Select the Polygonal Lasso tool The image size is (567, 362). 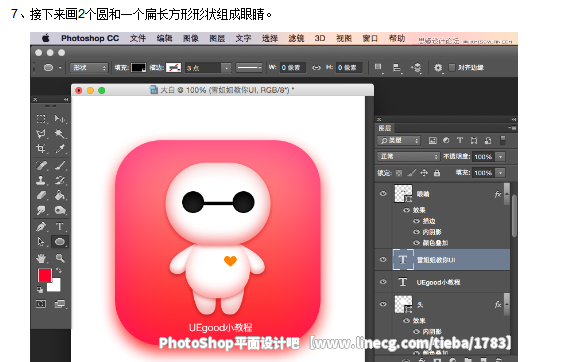[x=41, y=133]
